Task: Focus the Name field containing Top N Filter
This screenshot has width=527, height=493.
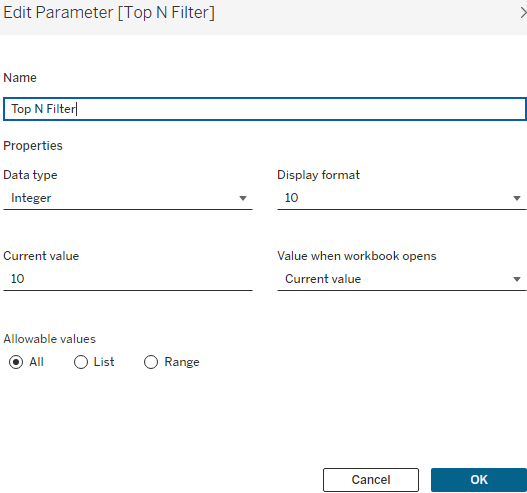Action: [x=265, y=109]
